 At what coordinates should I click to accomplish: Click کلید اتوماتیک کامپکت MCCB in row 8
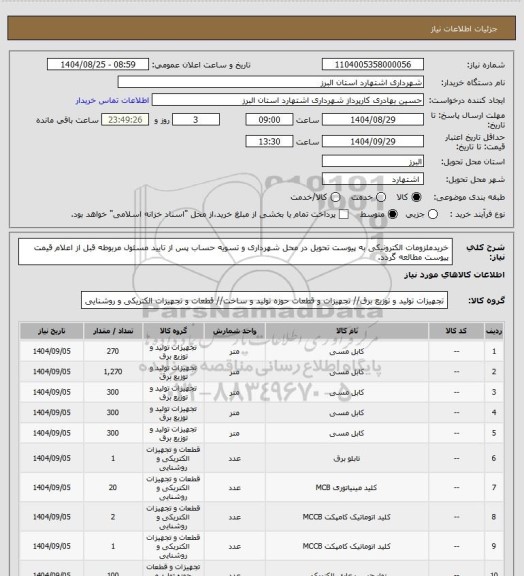[347, 517]
